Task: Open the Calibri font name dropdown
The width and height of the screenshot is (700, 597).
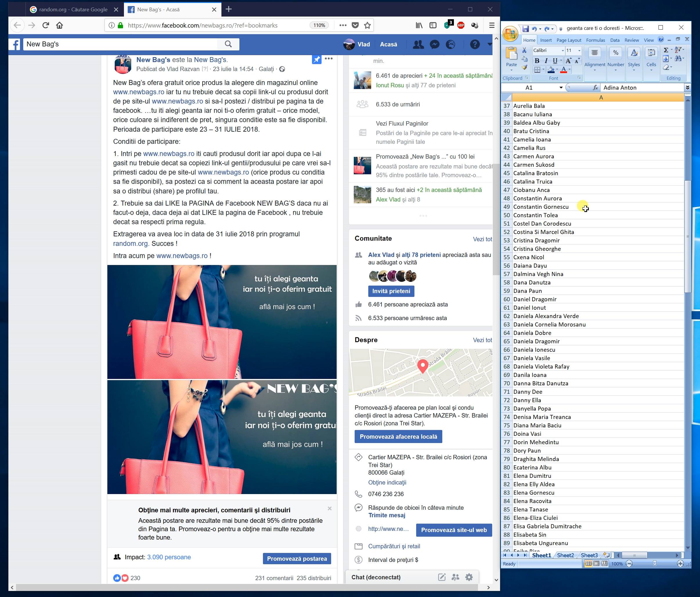Action: pyautogui.click(x=562, y=51)
